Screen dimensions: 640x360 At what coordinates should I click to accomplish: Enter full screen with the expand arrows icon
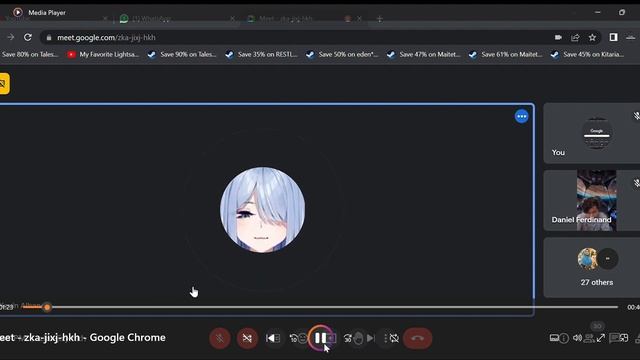click(601, 338)
